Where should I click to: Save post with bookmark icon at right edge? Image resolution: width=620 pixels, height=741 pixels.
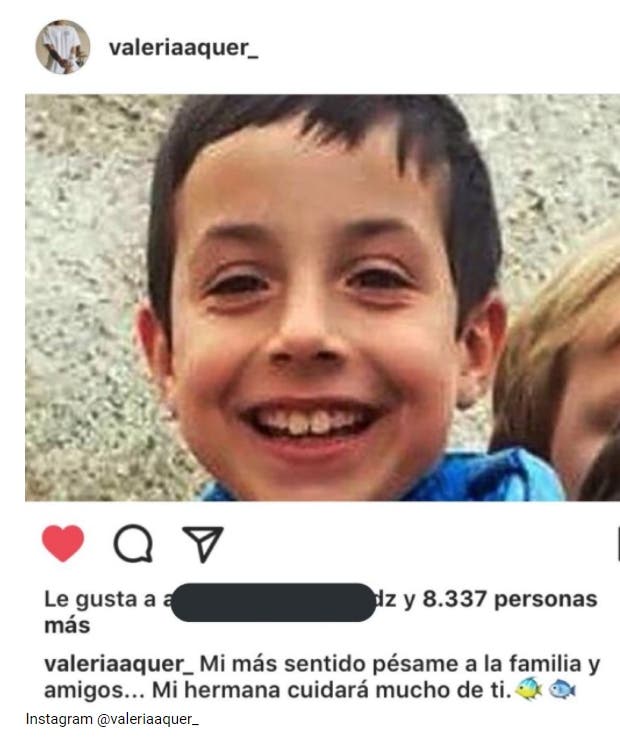618,543
